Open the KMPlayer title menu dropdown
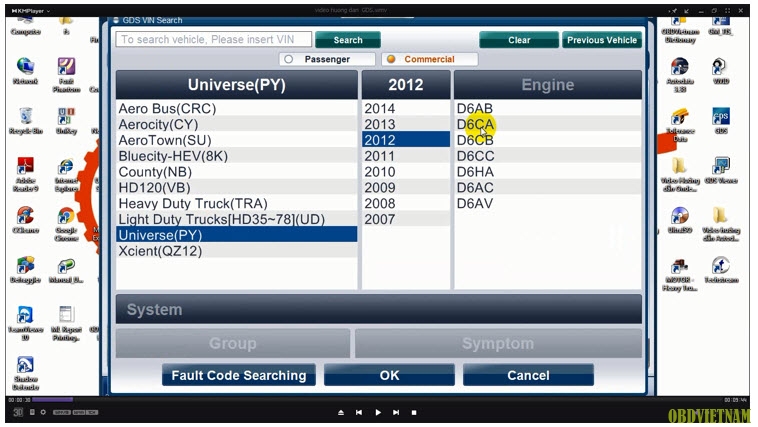Screen dimensions: 758x427 coord(30,10)
